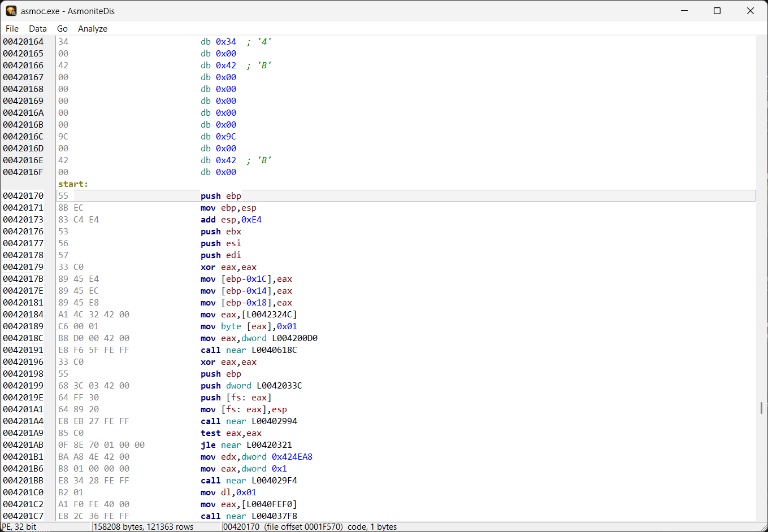Select the 'push esi' instruction line

click(x=221, y=243)
